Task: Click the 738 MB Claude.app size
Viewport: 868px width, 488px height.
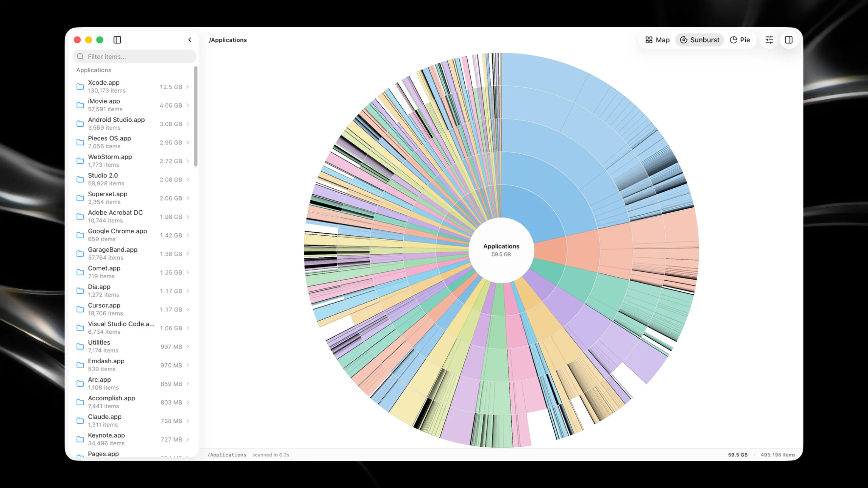Action: pos(171,421)
